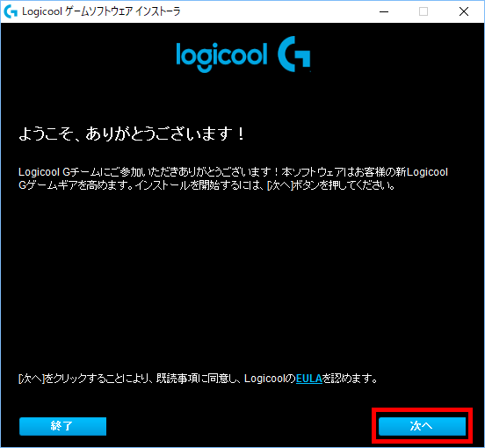Click the exclamation mark ending the heading
The image size is (485, 448).
click(241, 134)
